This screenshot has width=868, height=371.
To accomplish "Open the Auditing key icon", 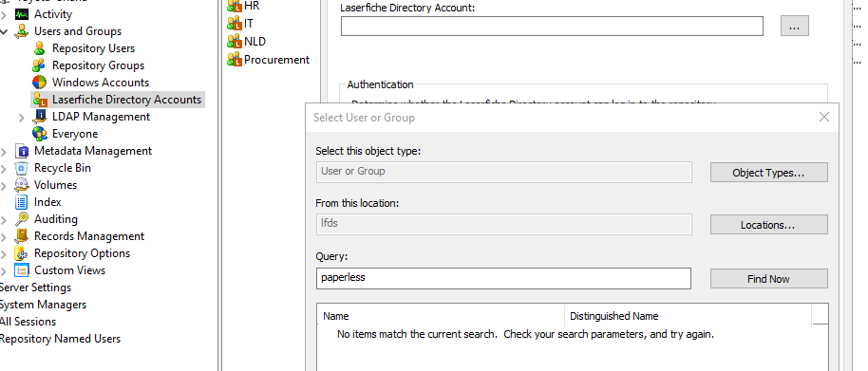I will tap(22, 219).
